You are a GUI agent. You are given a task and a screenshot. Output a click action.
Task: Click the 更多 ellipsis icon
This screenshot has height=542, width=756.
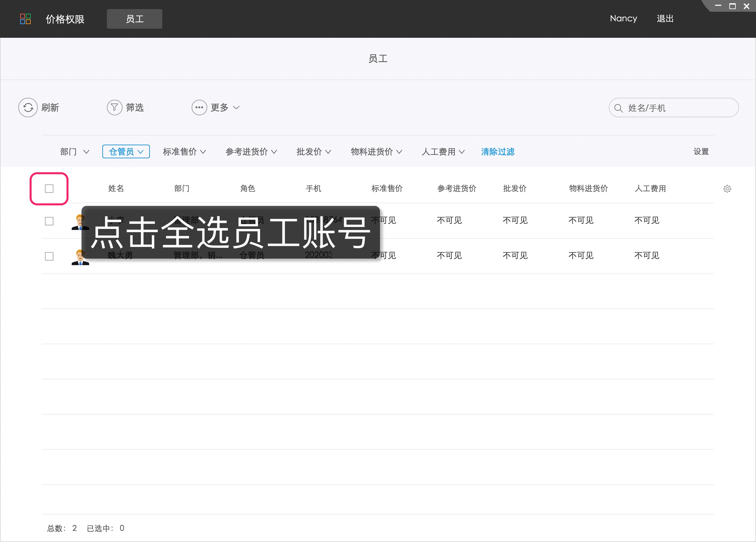199,107
